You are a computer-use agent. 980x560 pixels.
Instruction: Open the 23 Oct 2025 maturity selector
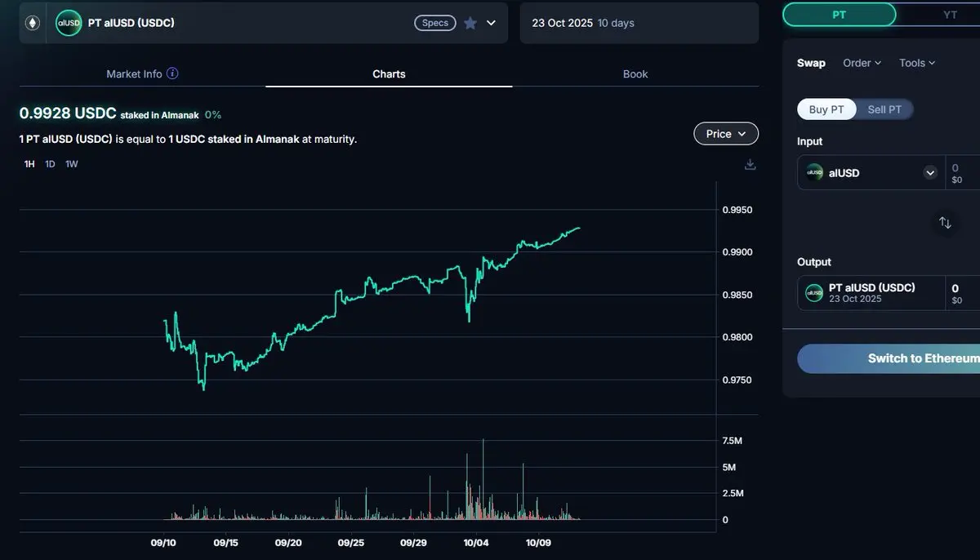639,23
